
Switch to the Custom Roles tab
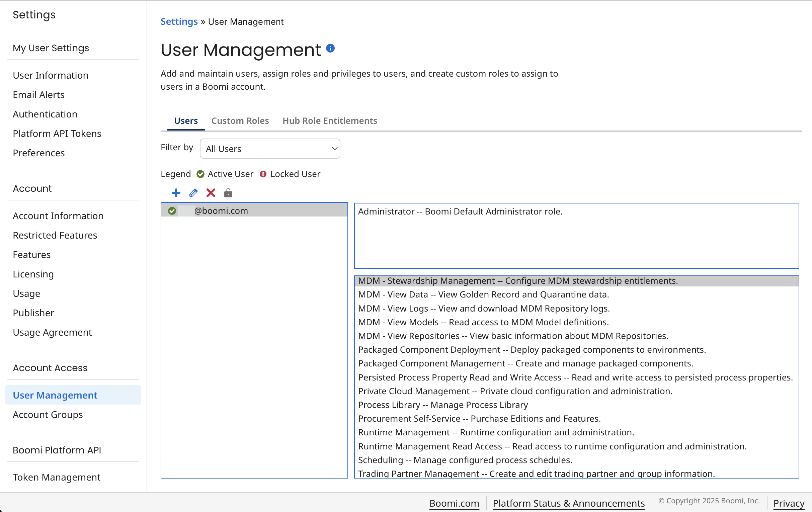click(x=240, y=121)
